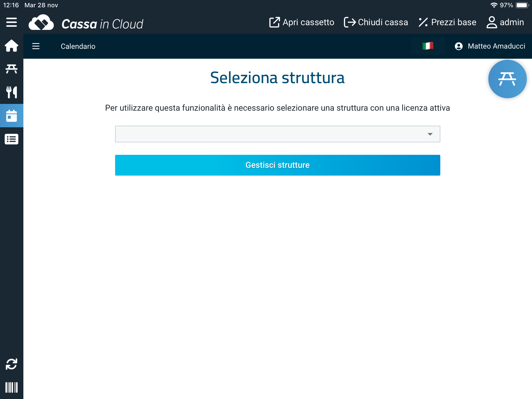Viewport: 532px width, 399px height.
Task: Expand the structure selection dropdown
Action: pyautogui.click(x=277, y=134)
